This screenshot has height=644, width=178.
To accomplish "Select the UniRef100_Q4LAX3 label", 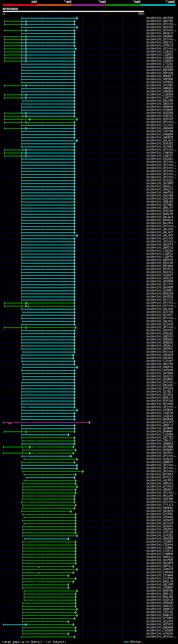I will [160, 141].
